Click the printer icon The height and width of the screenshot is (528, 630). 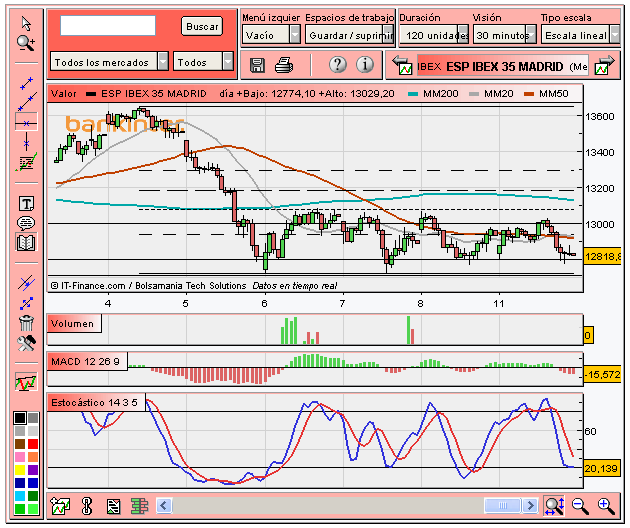[284, 65]
